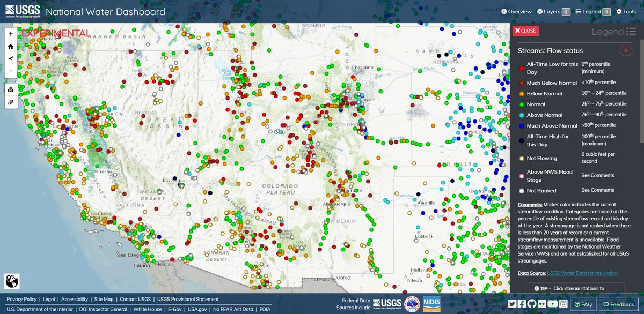
Task: Click the Twitter icon in the footer
Action: point(512,304)
